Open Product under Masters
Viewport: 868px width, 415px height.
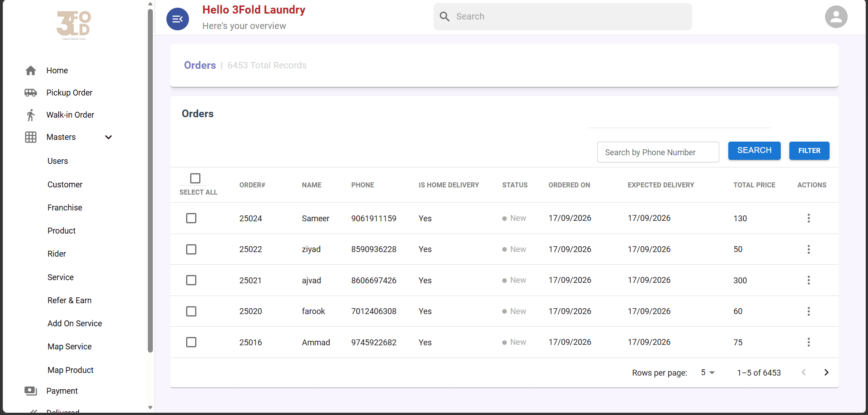pyautogui.click(x=61, y=231)
